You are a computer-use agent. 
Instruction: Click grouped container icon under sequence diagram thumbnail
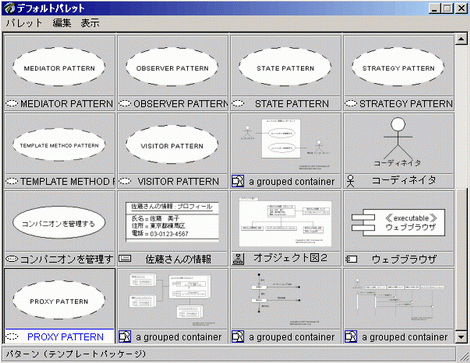click(x=351, y=337)
